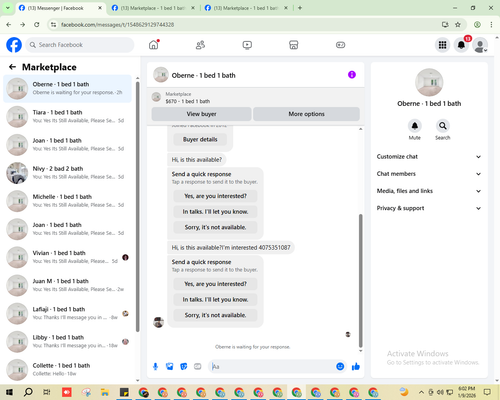Reload the page in browser

pos(37,24)
